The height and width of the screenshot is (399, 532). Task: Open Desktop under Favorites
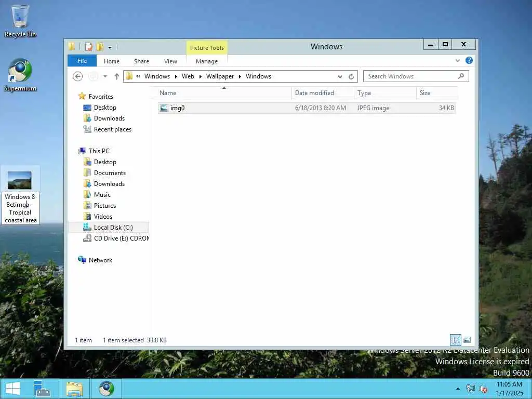pos(105,108)
